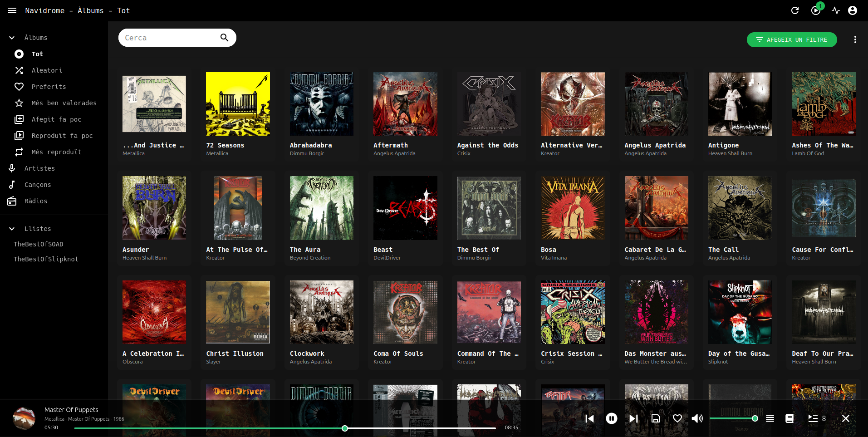Click the Vita Imana artist link
The width and height of the screenshot is (868, 437).
point(554,258)
